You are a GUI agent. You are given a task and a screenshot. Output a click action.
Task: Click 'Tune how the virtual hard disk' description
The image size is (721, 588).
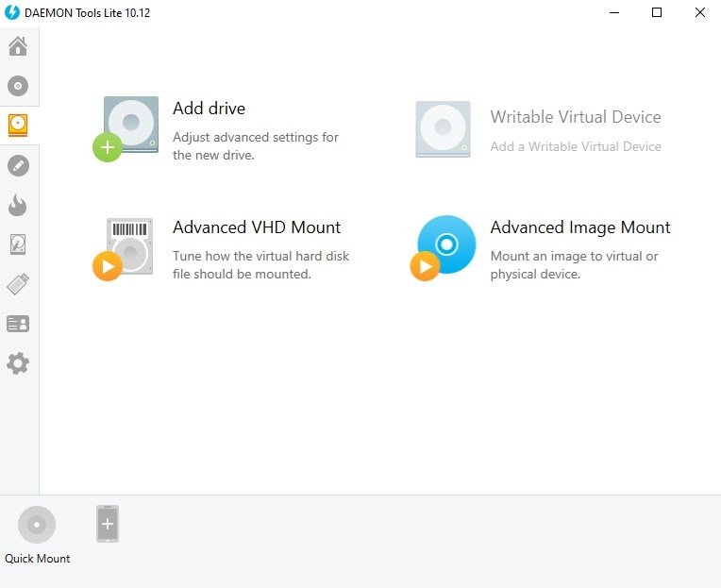[x=260, y=265]
